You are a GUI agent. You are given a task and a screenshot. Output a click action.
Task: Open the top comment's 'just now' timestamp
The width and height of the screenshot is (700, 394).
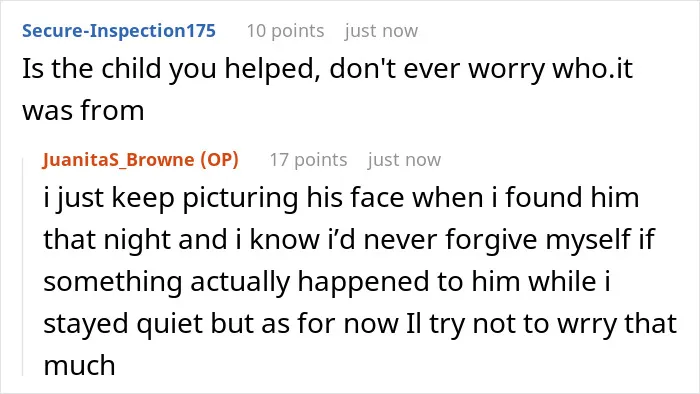click(381, 31)
